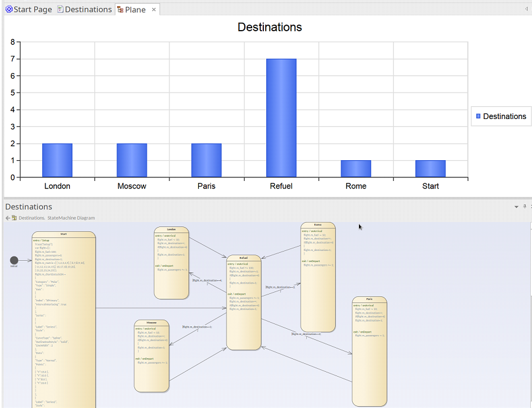Click the Start Page tab icon

pyautogui.click(x=9, y=9)
